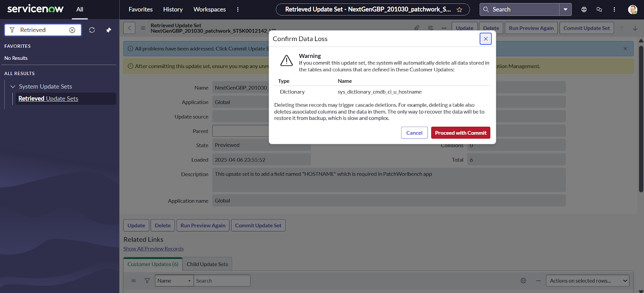The width and height of the screenshot is (644, 293).
Task: Cancel the data loss confirmation
Action: [414, 133]
